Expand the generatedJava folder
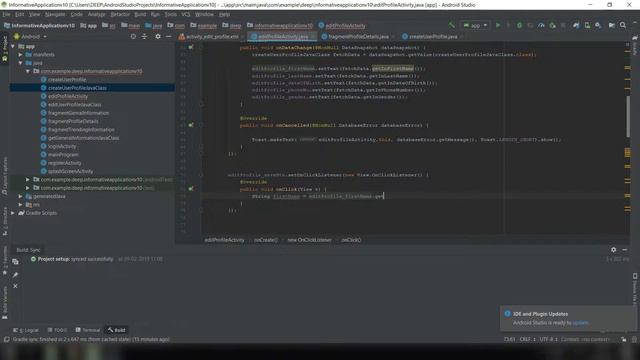Viewport: 640px width, 360px height. (20, 196)
